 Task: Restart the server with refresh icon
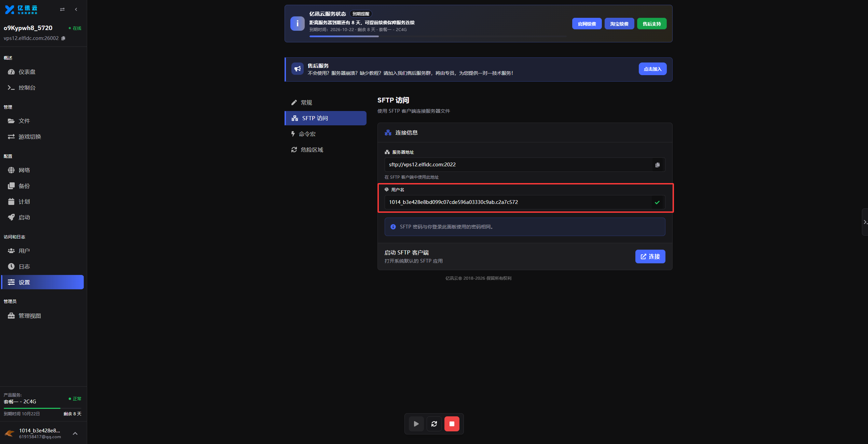(x=434, y=424)
